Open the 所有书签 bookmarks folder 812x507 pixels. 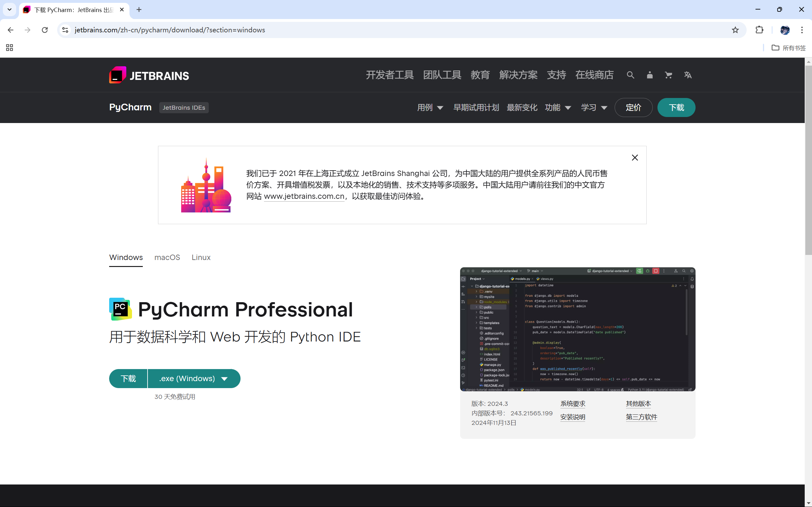point(789,48)
